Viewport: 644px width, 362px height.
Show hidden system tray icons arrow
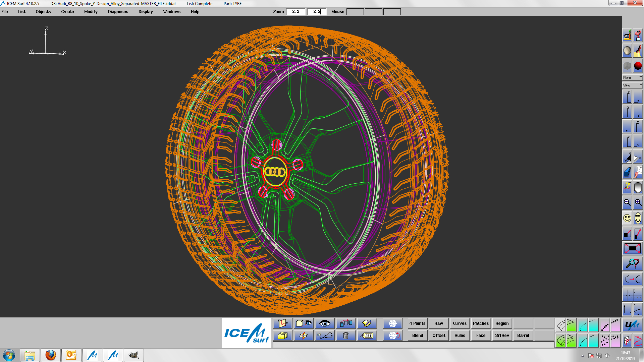(583, 356)
